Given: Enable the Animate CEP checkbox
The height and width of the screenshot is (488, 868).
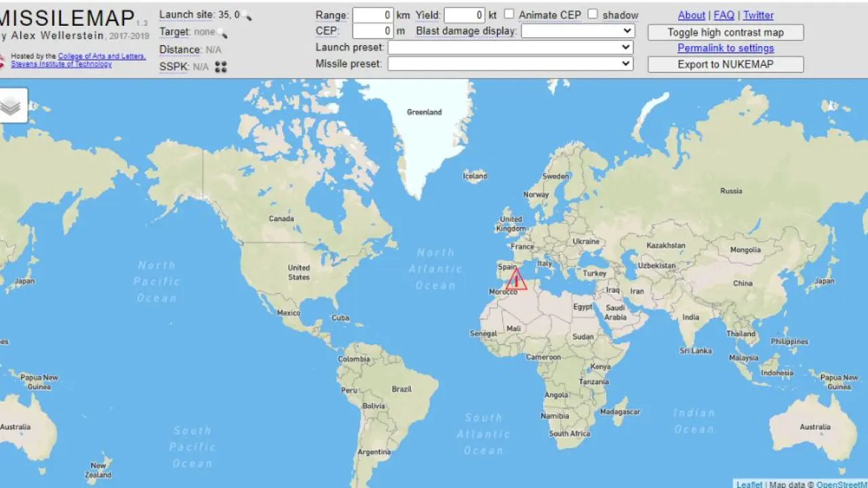Looking at the screenshot, I should point(509,14).
